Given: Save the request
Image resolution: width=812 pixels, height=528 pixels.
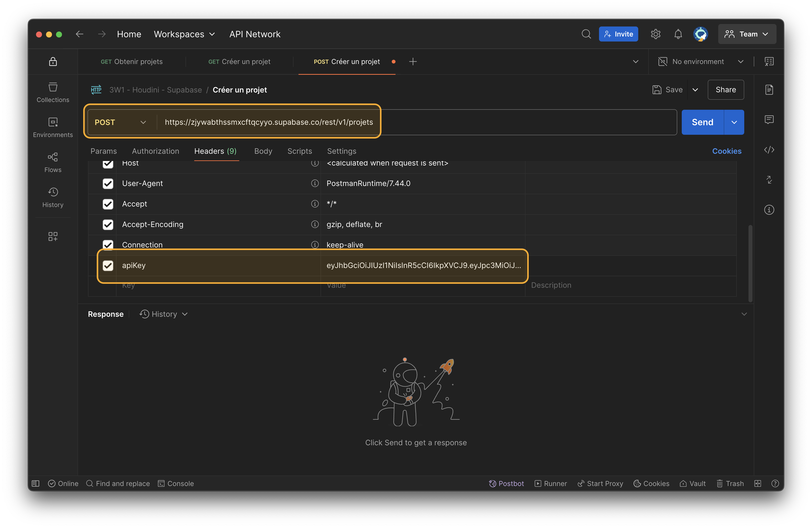Looking at the screenshot, I should coord(667,90).
